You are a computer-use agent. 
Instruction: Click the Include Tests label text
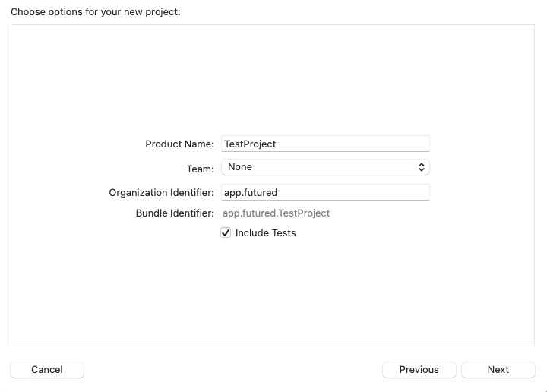tap(265, 233)
